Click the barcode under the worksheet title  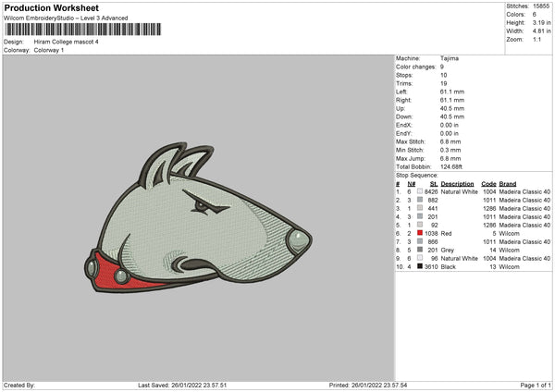tap(83, 30)
